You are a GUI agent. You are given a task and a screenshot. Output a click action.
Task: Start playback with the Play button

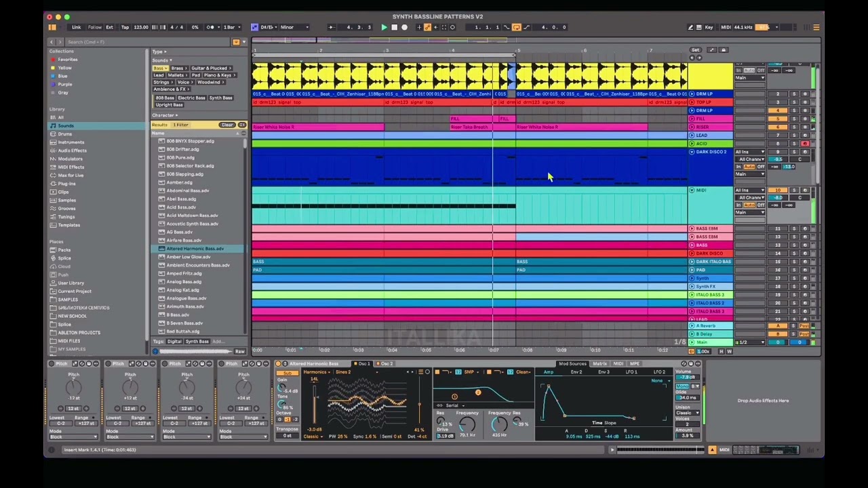384,27
